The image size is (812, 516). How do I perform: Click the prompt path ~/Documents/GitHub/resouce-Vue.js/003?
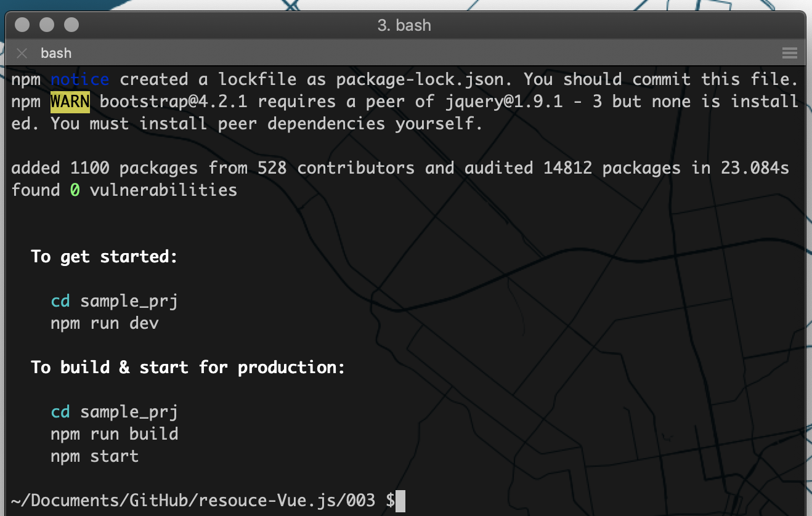pyautogui.click(x=193, y=501)
